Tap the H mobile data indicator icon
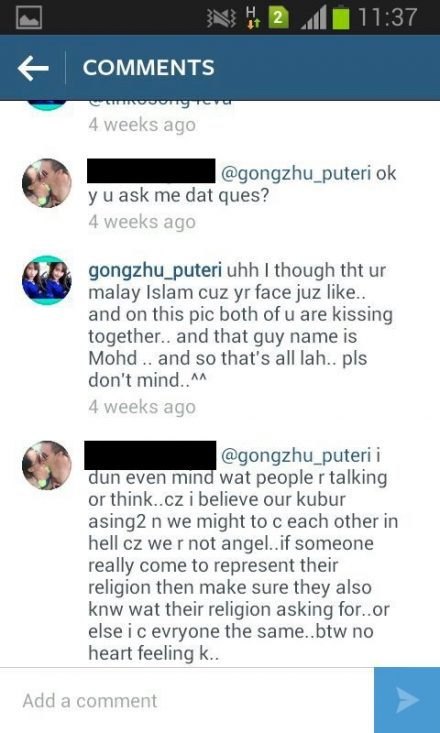Viewport: 440px width, 733px height. 253,18
